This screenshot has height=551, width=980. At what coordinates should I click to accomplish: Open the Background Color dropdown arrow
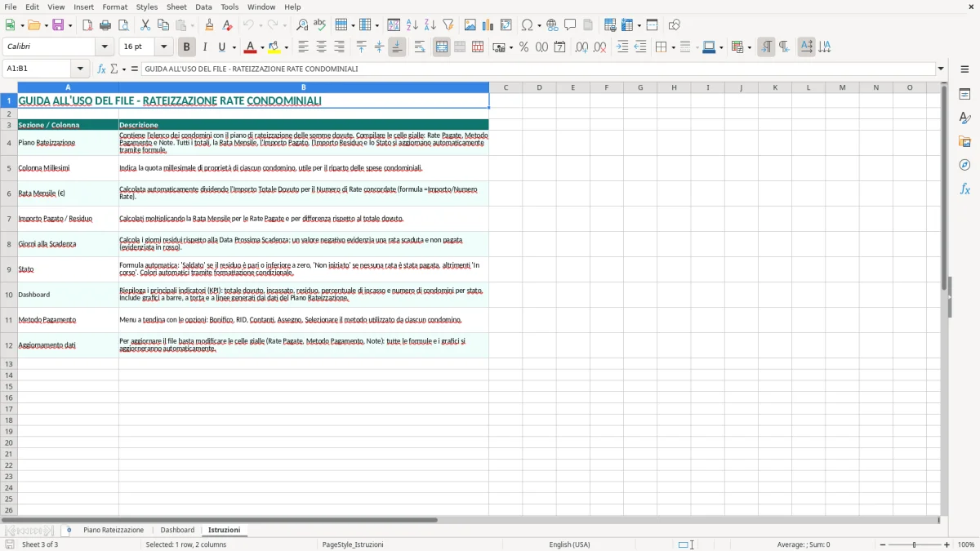pos(286,47)
